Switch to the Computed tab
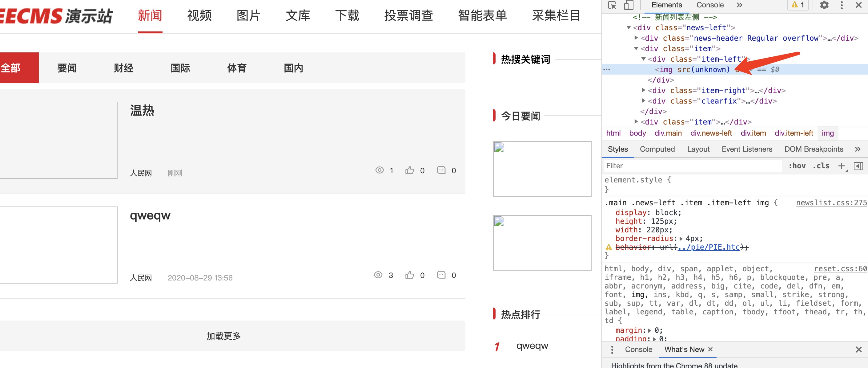The height and width of the screenshot is (368, 868). coord(657,149)
